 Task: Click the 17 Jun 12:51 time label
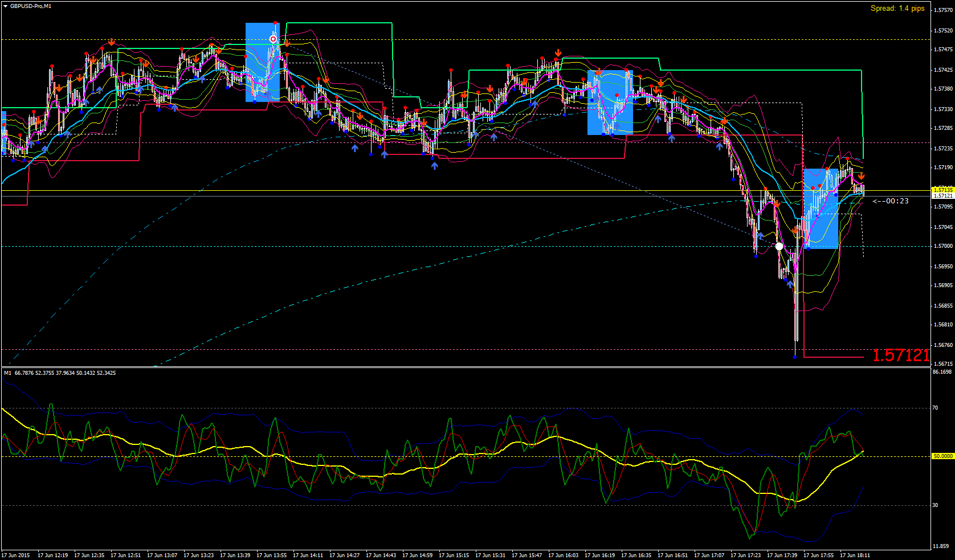126,555
